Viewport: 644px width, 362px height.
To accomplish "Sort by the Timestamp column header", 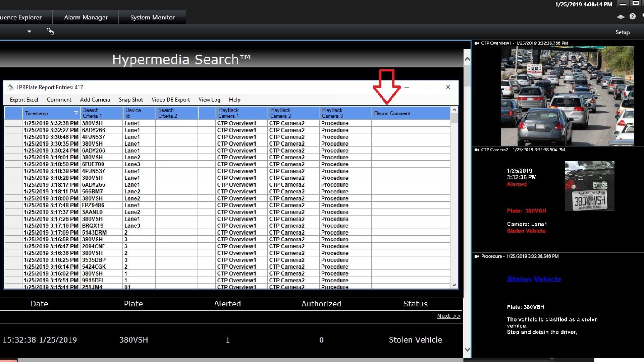I will (x=51, y=113).
